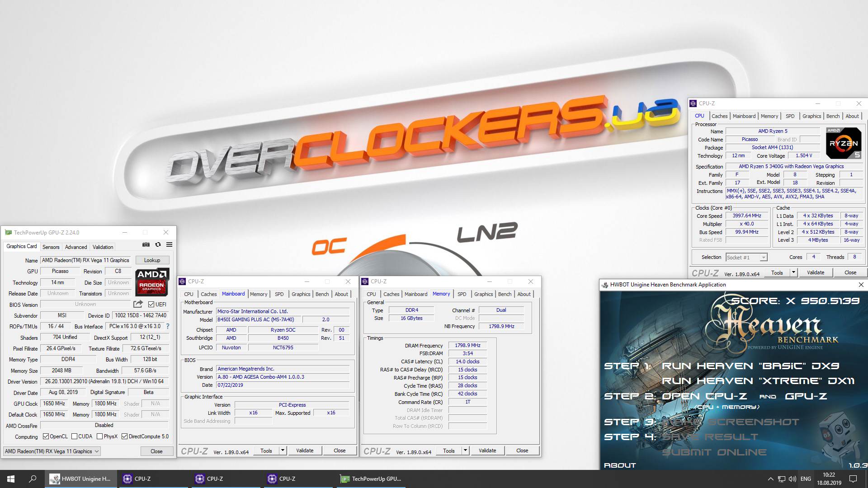Select CPU tab in CPU-Z Mainboard window
Viewport: 868px width, 488px height.
pos(189,294)
